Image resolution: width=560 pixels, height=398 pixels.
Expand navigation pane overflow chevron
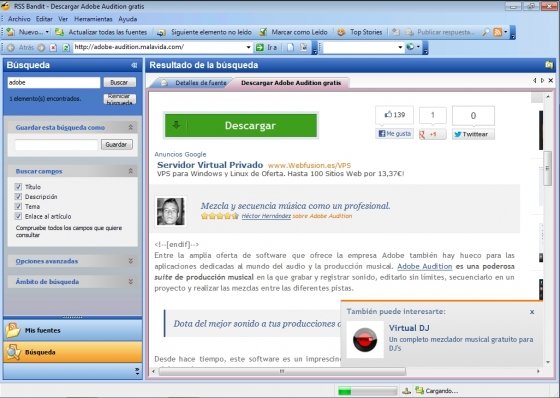pos(137,372)
